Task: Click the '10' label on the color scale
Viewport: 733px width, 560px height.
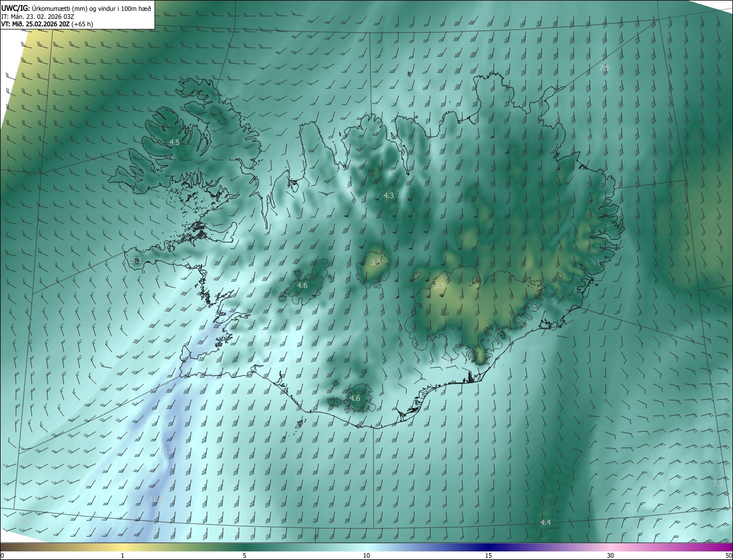Action: (366, 555)
